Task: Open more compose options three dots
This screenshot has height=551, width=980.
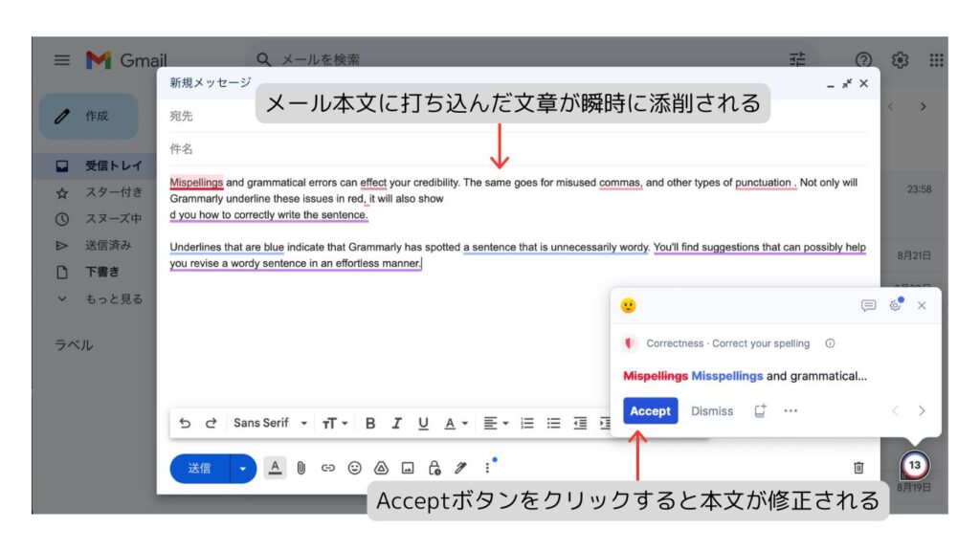Action: point(487,468)
